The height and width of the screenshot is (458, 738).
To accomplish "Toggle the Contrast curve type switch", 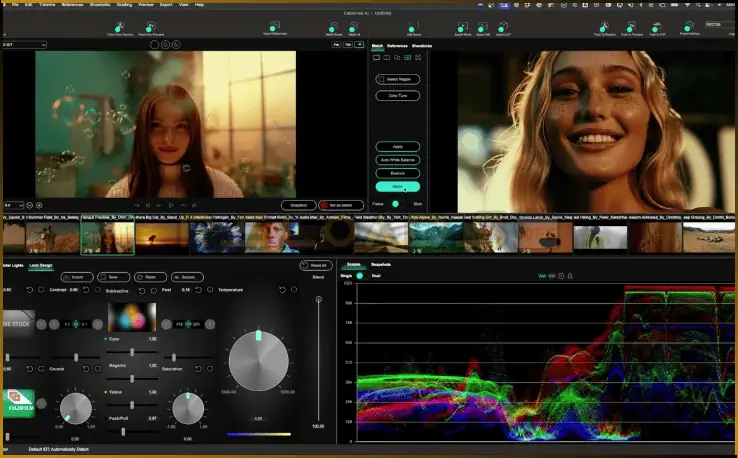I will coord(76,324).
